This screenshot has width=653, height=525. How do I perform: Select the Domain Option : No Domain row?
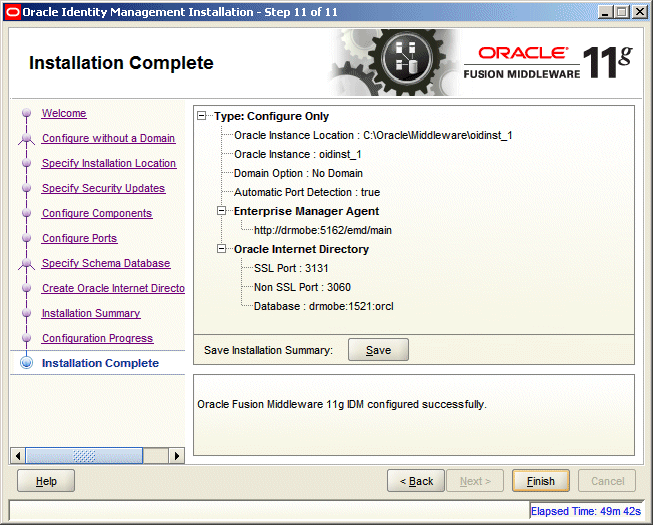pyautogui.click(x=298, y=173)
